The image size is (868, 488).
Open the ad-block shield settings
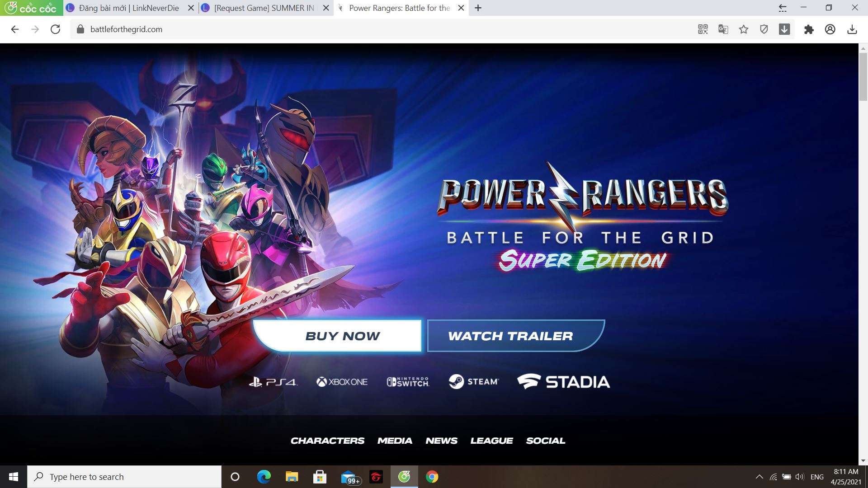point(764,29)
